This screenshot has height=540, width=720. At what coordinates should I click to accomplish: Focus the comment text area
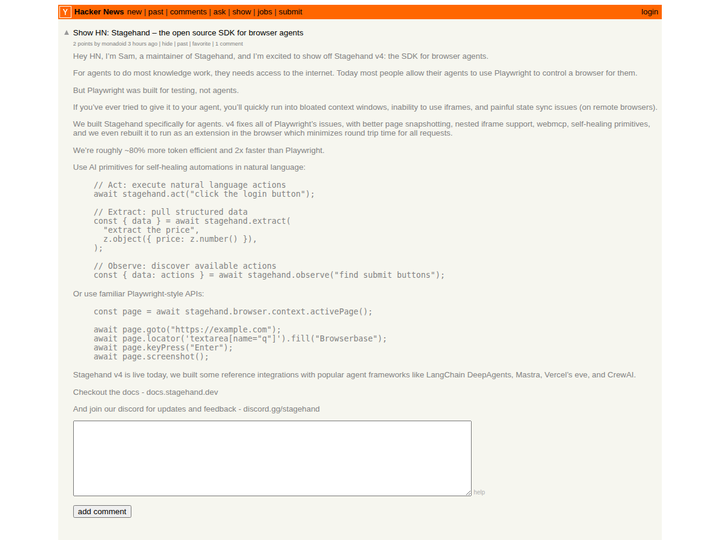point(272,458)
